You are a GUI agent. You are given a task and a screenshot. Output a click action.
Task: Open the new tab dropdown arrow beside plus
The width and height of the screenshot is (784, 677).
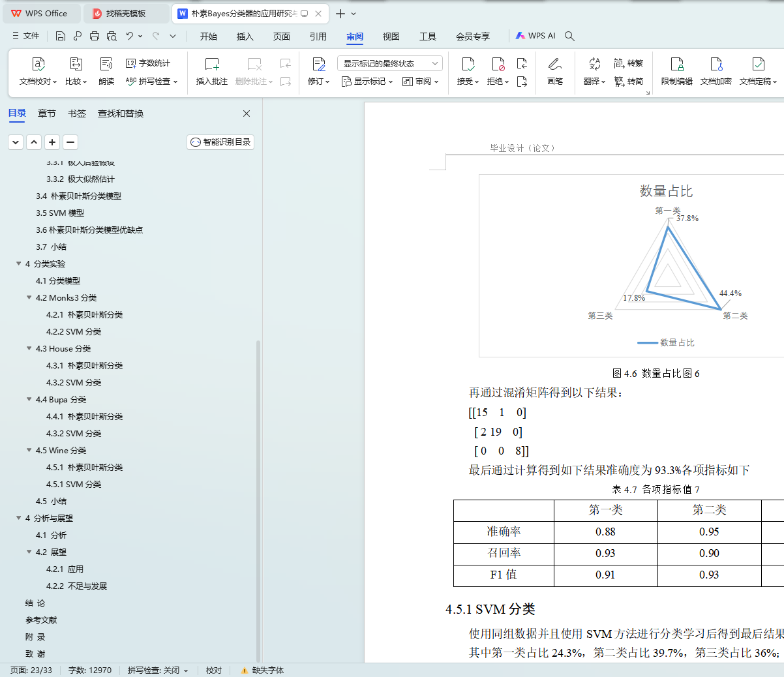coord(354,14)
